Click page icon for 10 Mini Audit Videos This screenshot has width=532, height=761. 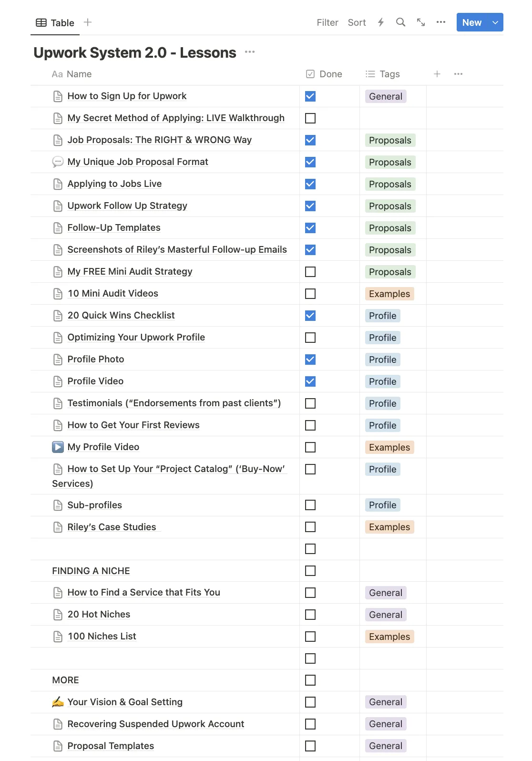(x=58, y=294)
